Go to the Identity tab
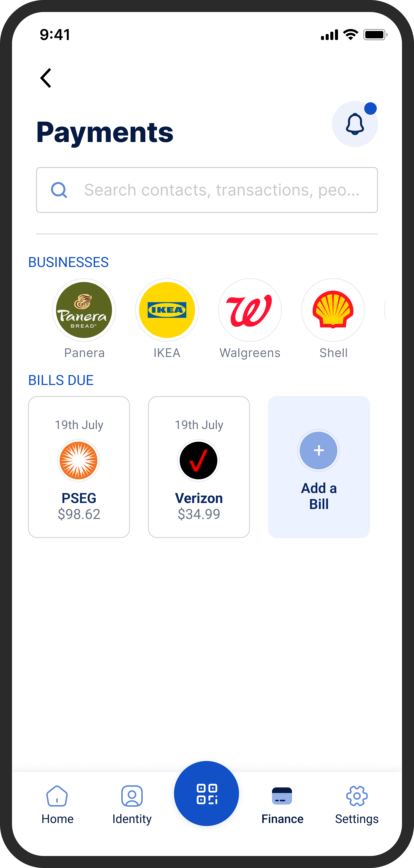This screenshot has height=868, width=414. tap(132, 804)
